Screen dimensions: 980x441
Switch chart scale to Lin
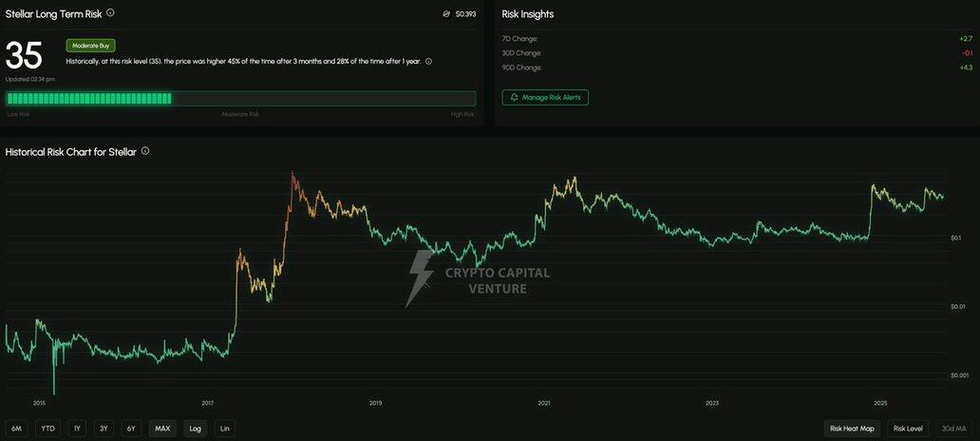point(224,429)
